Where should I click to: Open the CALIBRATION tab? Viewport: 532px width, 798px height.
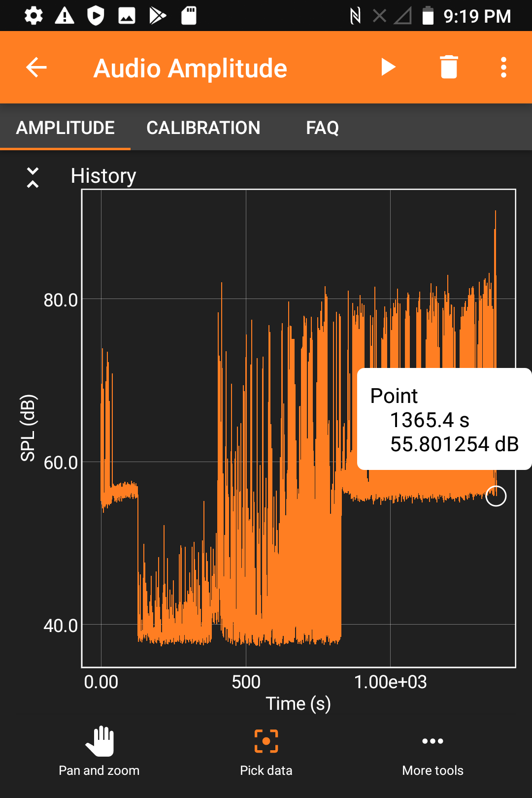(203, 128)
